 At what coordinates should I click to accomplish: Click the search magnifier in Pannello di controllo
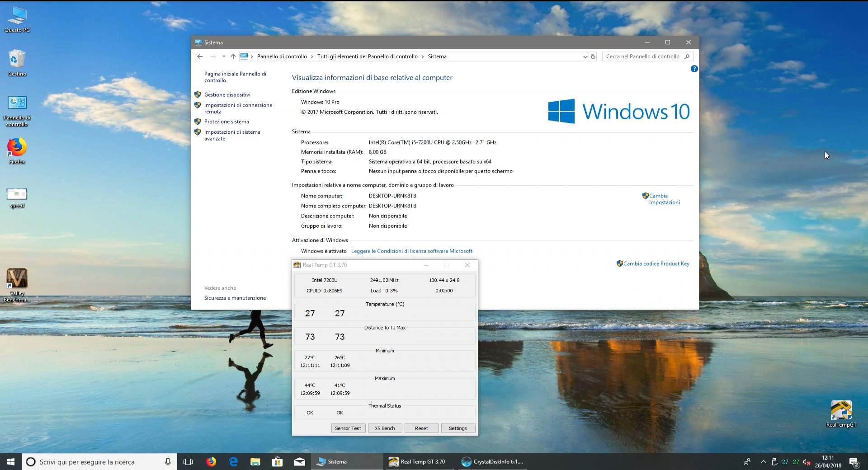pyautogui.click(x=687, y=56)
